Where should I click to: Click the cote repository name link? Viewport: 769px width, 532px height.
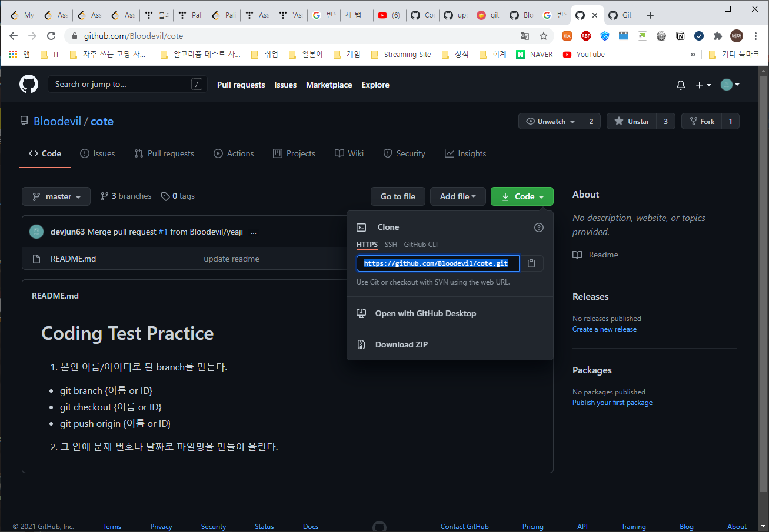(102, 121)
